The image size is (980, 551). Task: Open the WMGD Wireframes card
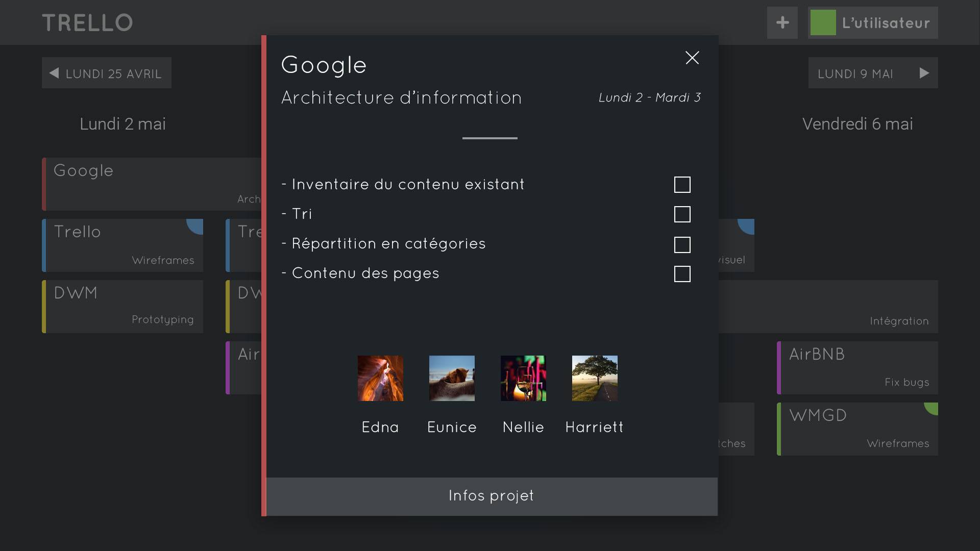[x=857, y=429]
